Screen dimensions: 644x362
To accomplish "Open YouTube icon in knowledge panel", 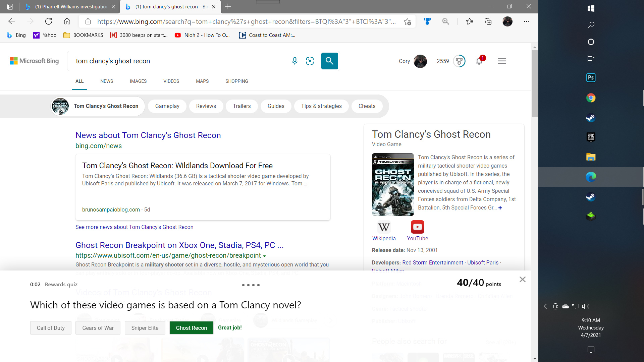I will pos(417,227).
